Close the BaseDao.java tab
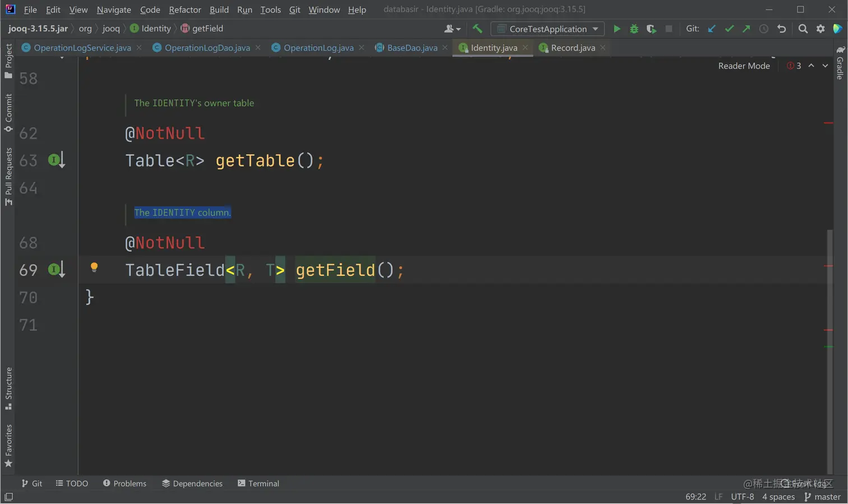The width and height of the screenshot is (848, 504). tap(445, 48)
